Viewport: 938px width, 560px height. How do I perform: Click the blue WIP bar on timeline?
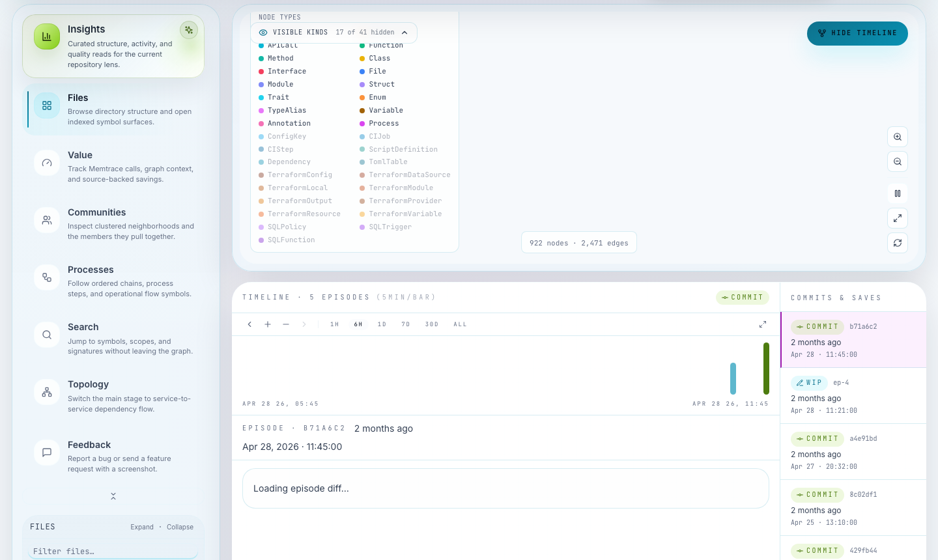coord(733,378)
